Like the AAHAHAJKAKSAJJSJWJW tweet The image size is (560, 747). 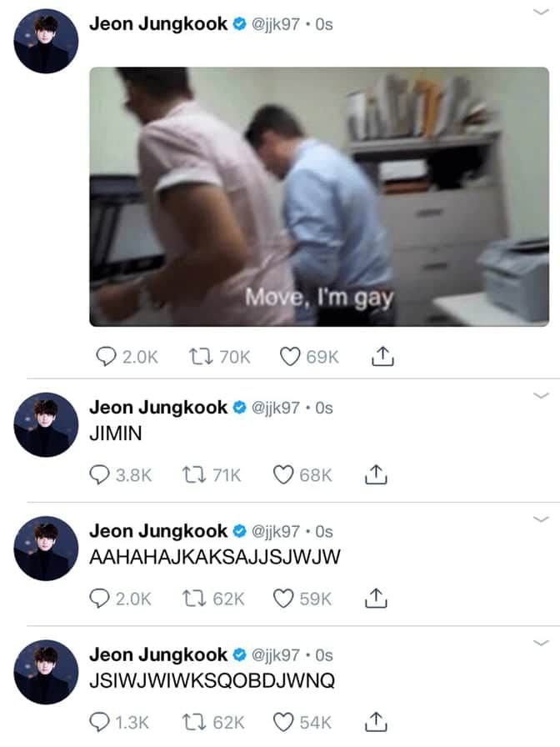282,599
